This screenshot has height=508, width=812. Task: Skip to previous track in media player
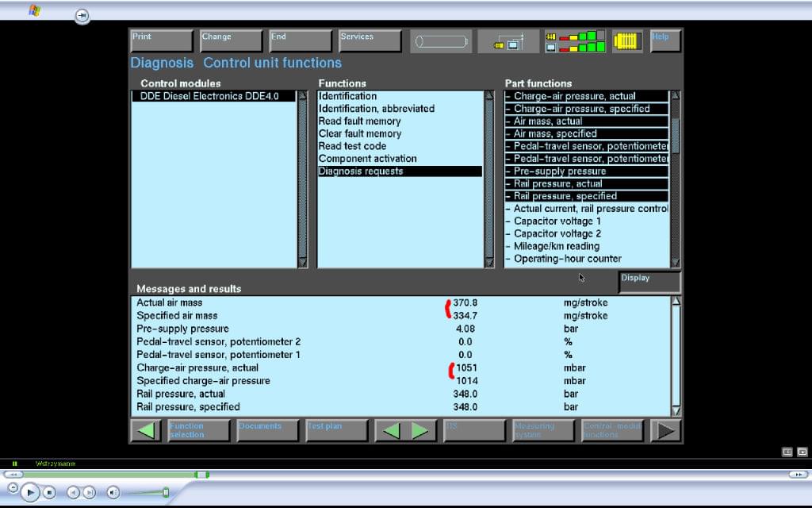[74, 492]
